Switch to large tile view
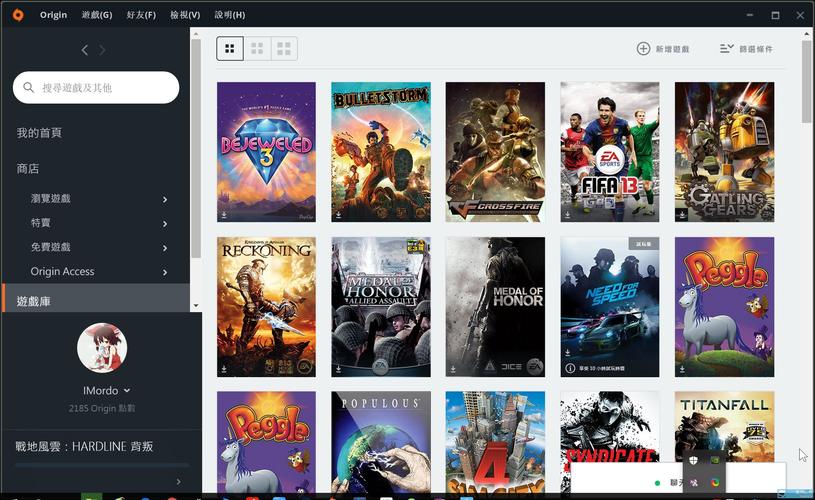This screenshot has width=815, height=500. pyautogui.click(x=284, y=49)
